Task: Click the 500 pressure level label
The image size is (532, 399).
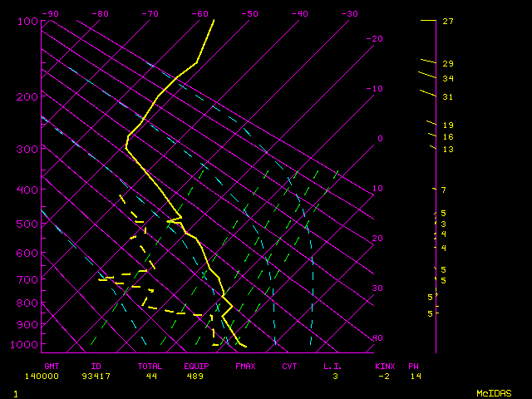Action: [28, 224]
